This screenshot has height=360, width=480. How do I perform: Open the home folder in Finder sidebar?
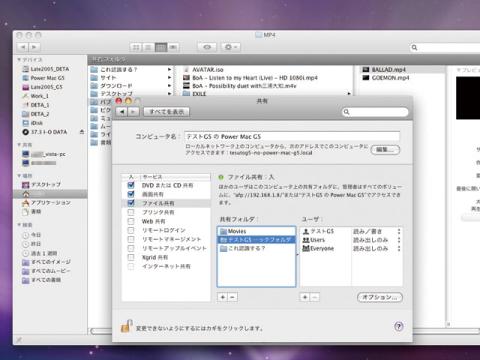50,194
